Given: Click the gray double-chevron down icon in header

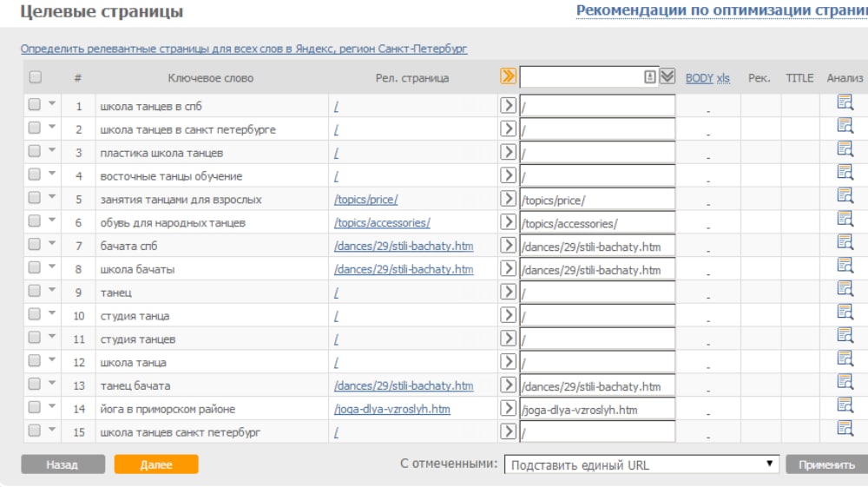Looking at the screenshot, I should 667,76.
